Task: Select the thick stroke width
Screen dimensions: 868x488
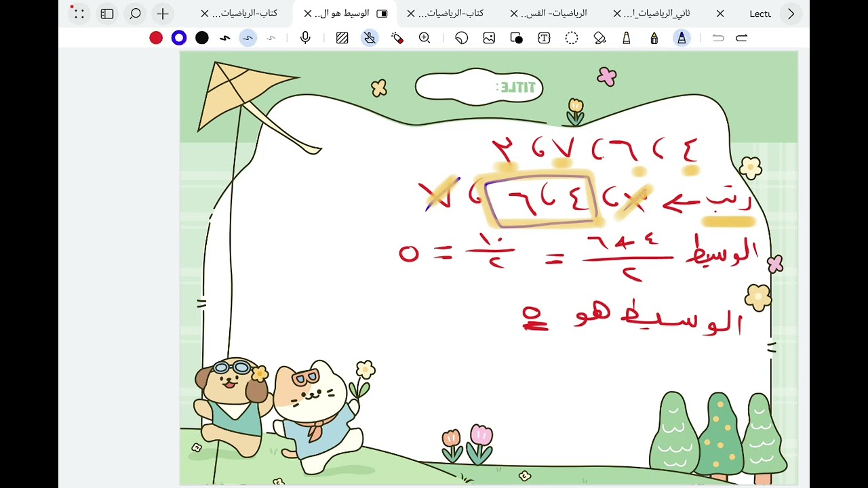Action: click(x=225, y=38)
